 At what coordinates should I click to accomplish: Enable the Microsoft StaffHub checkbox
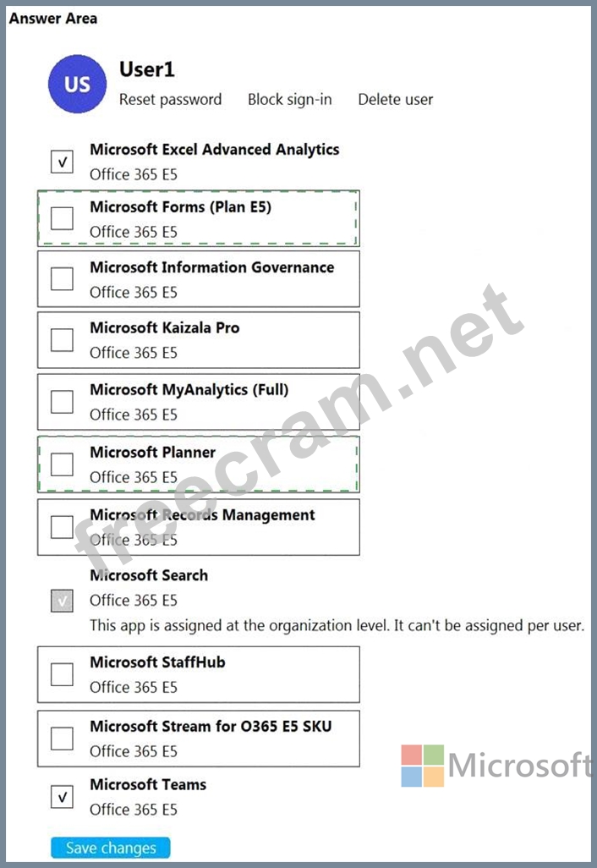(x=62, y=674)
